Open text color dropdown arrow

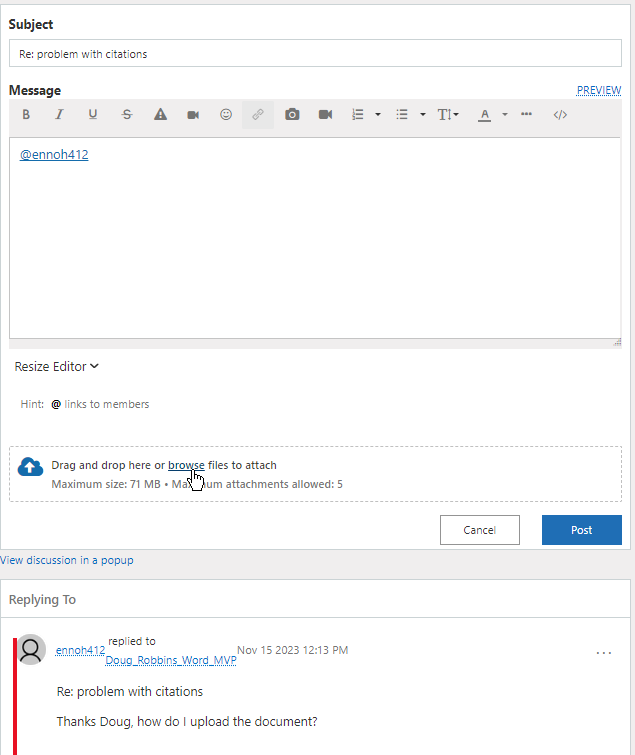tap(505, 115)
